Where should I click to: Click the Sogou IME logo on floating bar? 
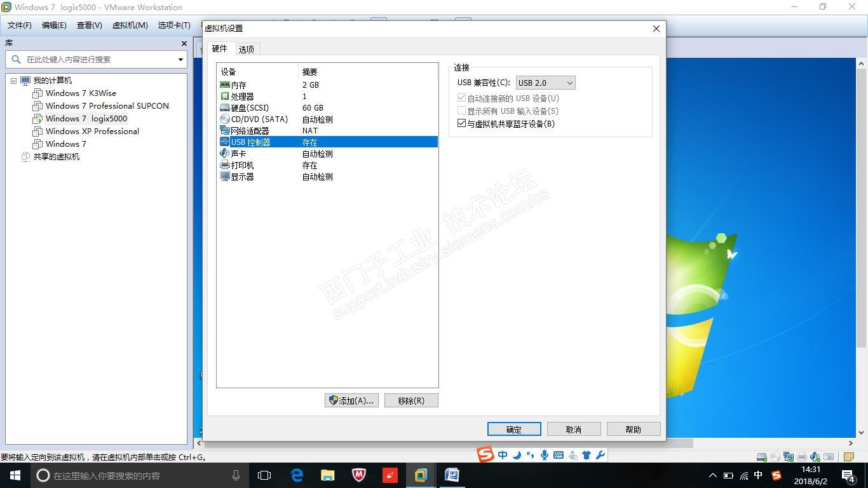pyautogui.click(x=485, y=454)
